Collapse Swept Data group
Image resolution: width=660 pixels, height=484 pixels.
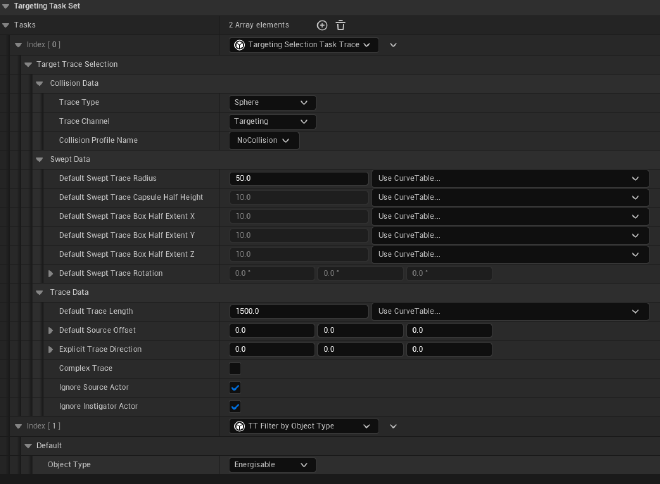coord(40,160)
